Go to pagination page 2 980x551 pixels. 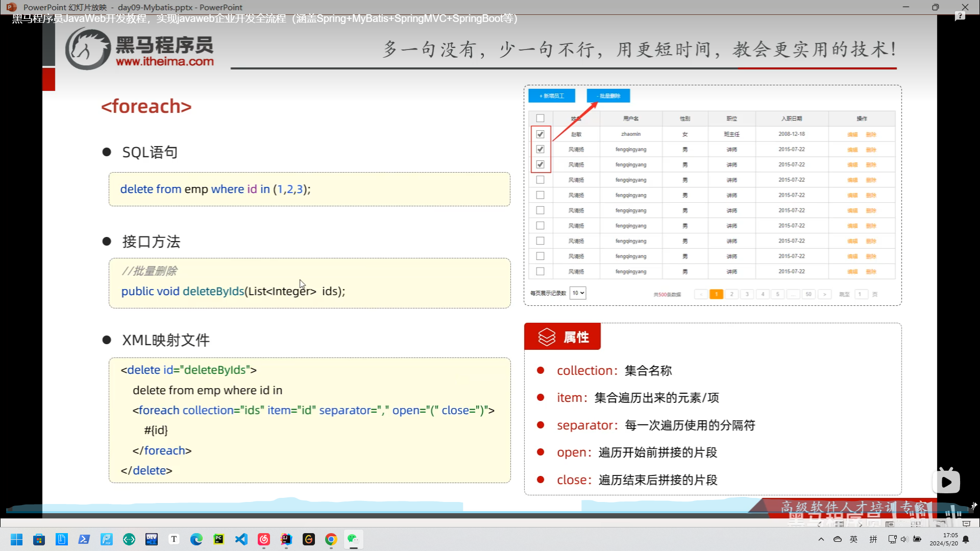coord(731,294)
